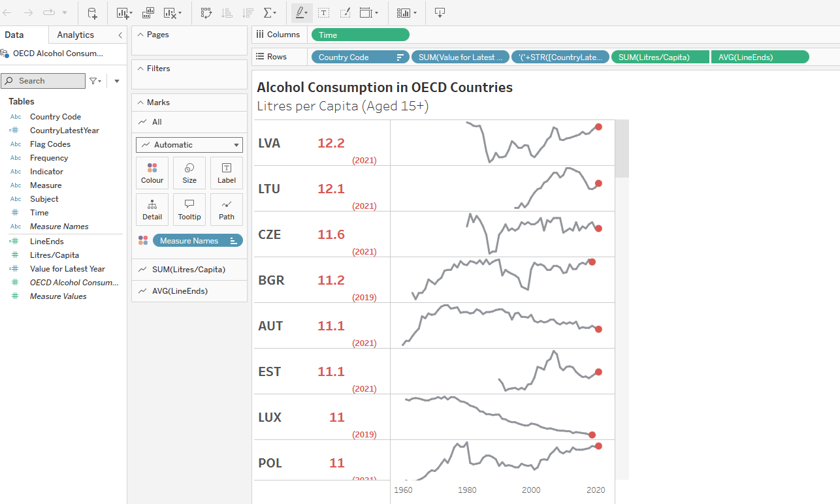Click the Sort Ascending icon
This screenshot has height=504, width=840.
click(x=227, y=12)
